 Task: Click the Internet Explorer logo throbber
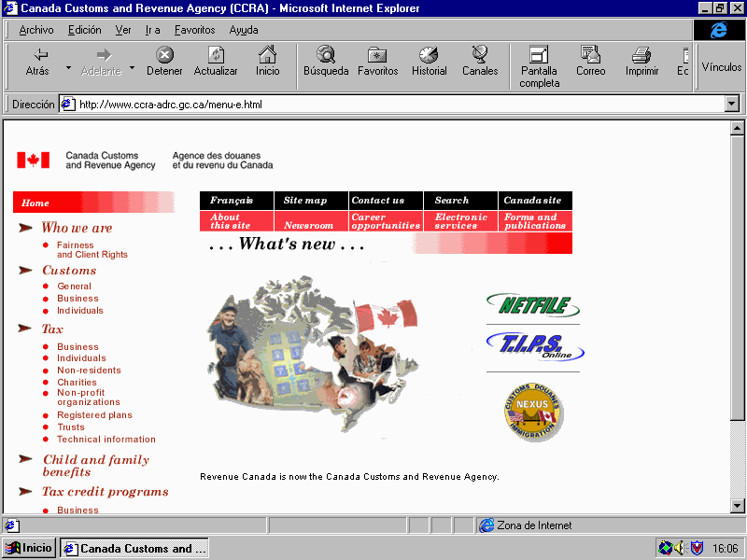[718, 30]
